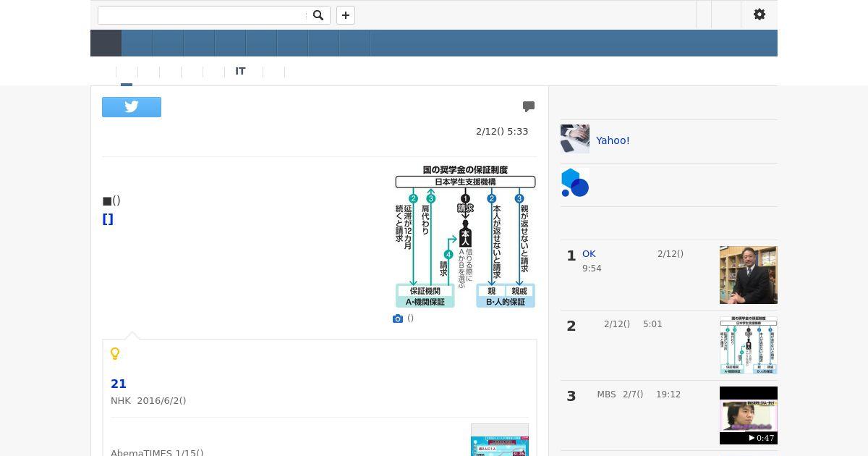Click the plus button beside the search box
The image size is (868, 456).
(346, 15)
